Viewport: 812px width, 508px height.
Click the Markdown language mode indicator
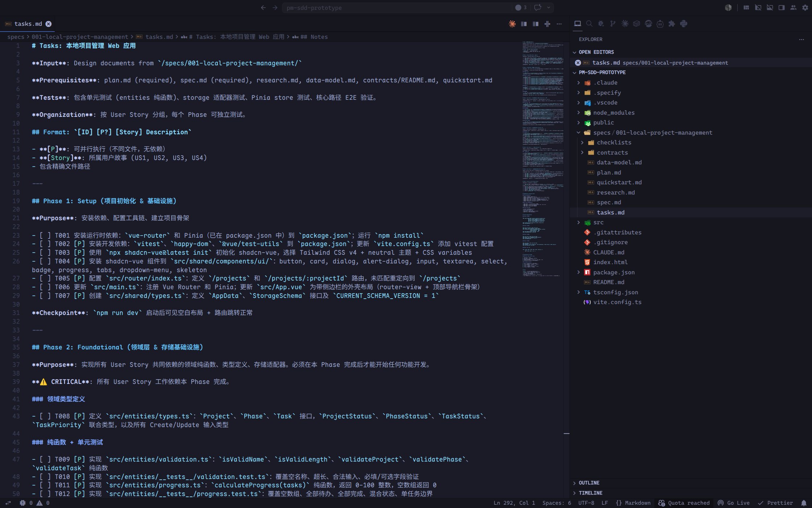coord(633,503)
